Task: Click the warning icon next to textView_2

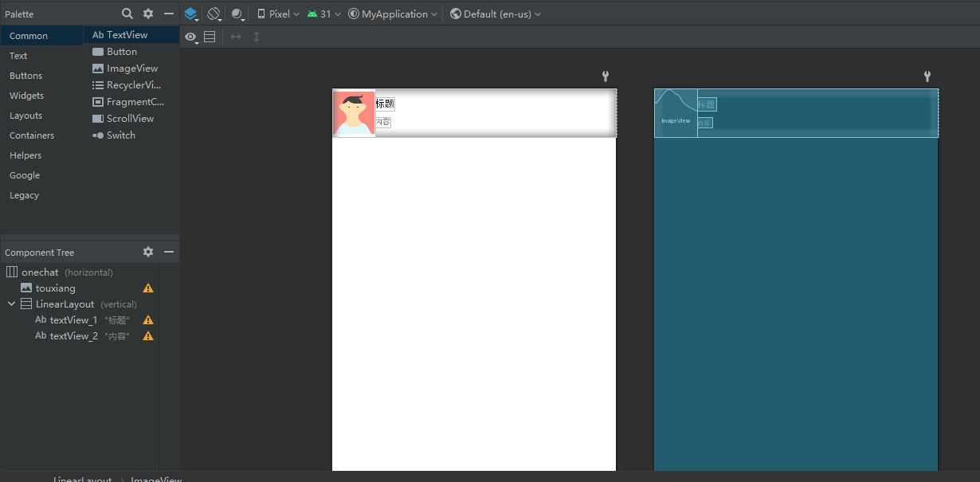Action: click(x=147, y=335)
